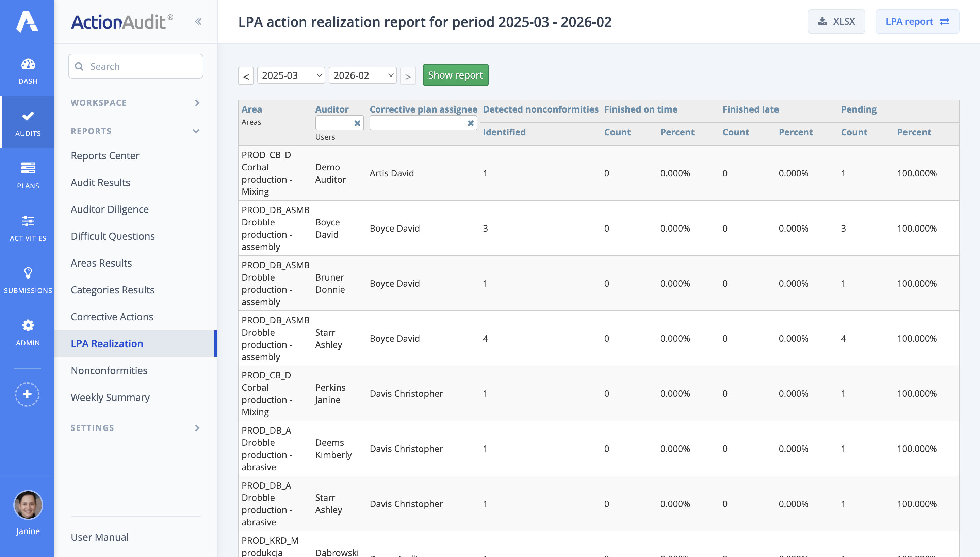Clear the Corrective plan assignee filter

471,123
